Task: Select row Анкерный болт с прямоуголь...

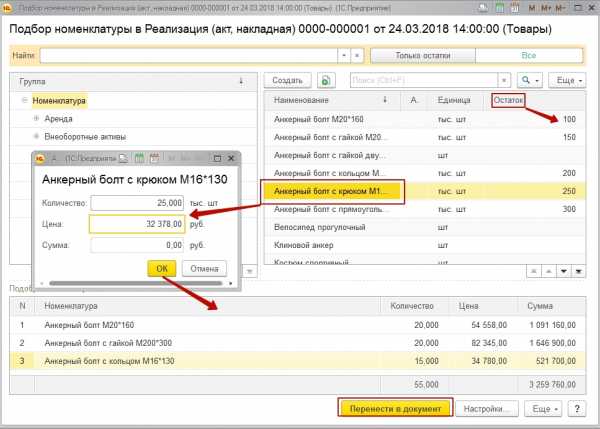Action: click(425, 209)
